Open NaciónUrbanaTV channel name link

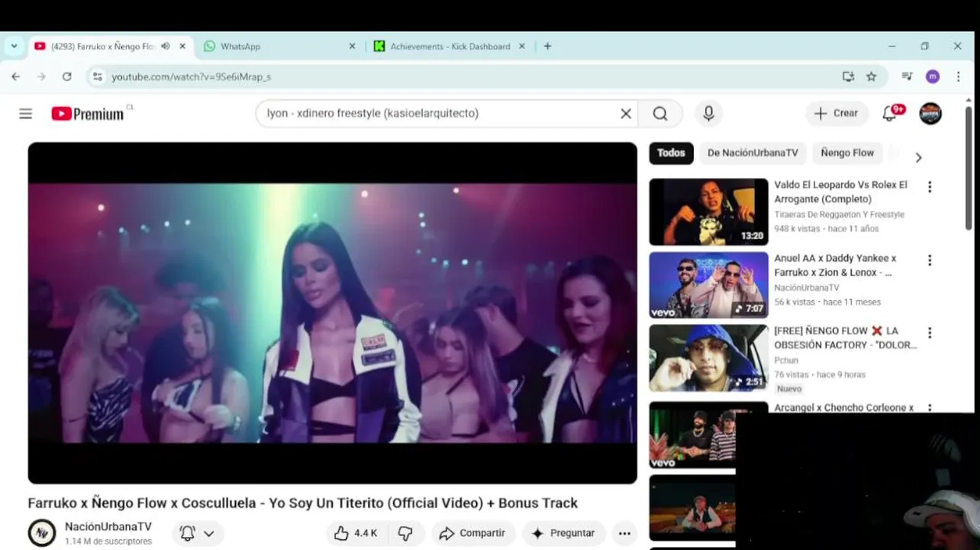pos(108,526)
